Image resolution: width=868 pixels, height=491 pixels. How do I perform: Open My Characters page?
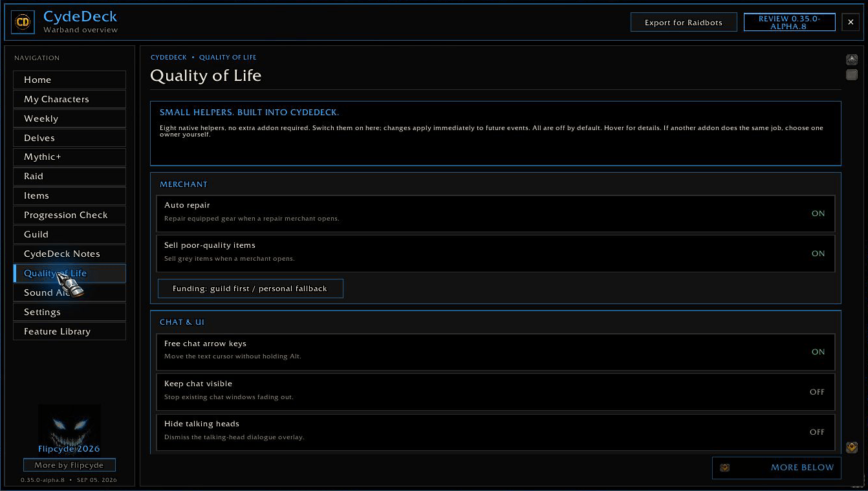(69, 99)
